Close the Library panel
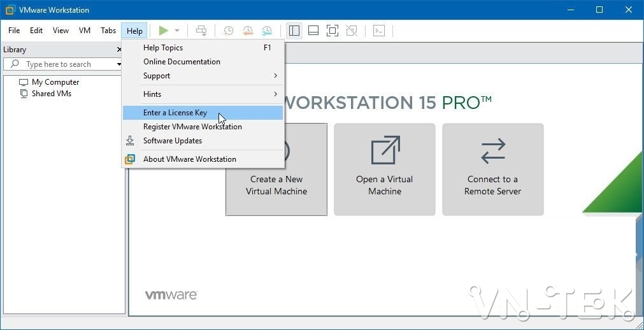The height and width of the screenshot is (330, 644). tap(119, 50)
